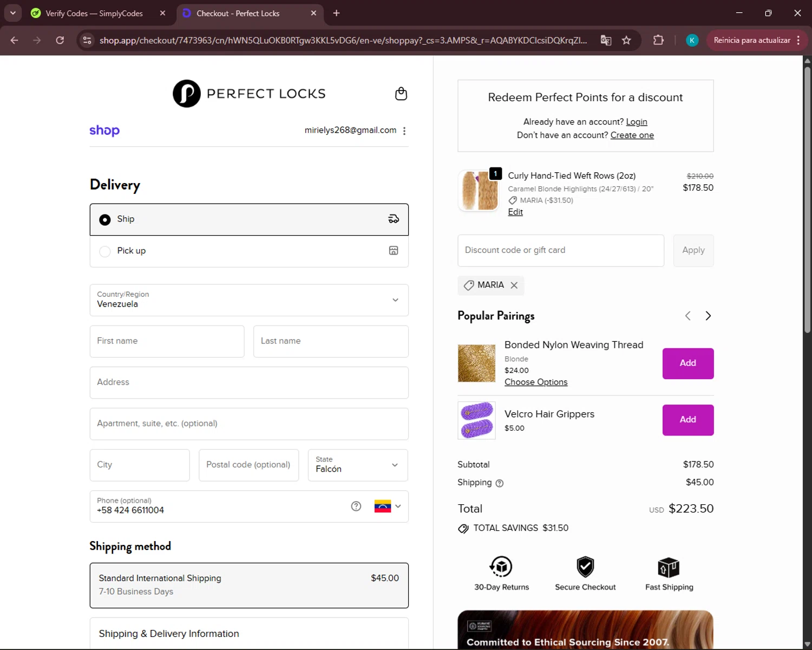Image resolution: width=812 pixels, height=650 pixels.
Task: Click the ethical sourcing banner image
Action: [585, 629]
